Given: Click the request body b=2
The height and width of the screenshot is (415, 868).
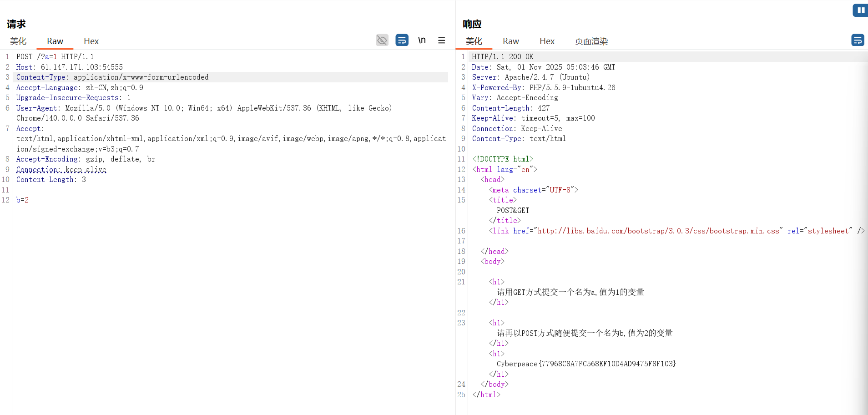Looking at the screenshot, I should pyautogui.click(x=22, y=200).
